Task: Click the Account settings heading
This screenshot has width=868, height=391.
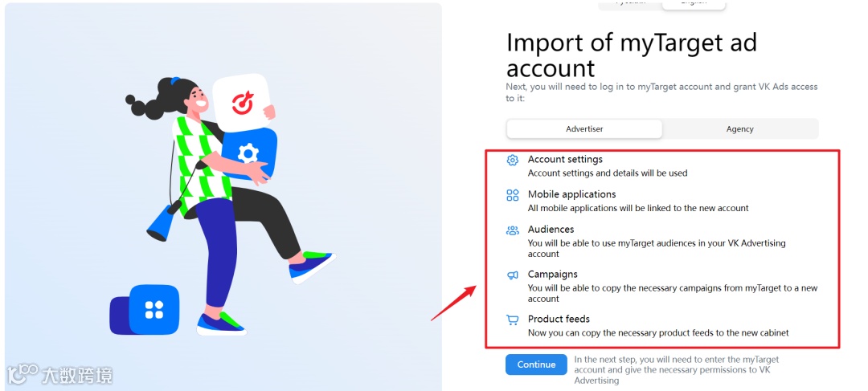Action: [565, 159]
